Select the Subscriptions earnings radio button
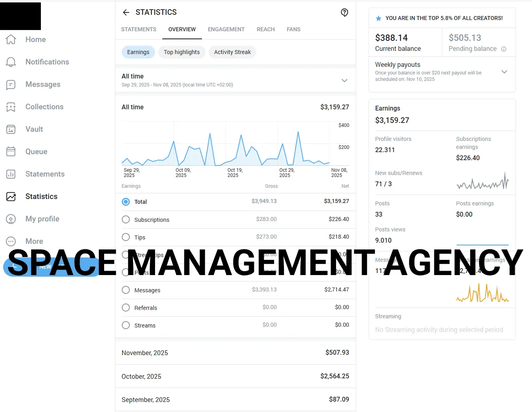Image resolution: width=532 pixels, height=412 pixels. coord(126,219)
